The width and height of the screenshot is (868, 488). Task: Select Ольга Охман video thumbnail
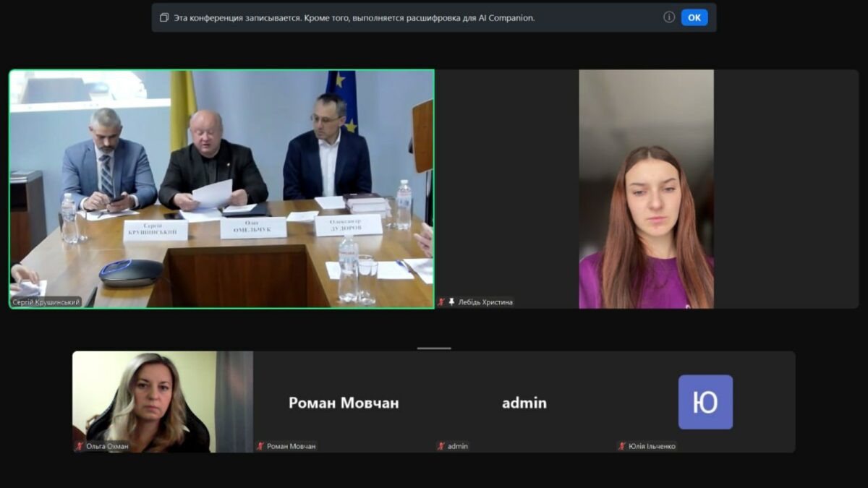(163, 402)
